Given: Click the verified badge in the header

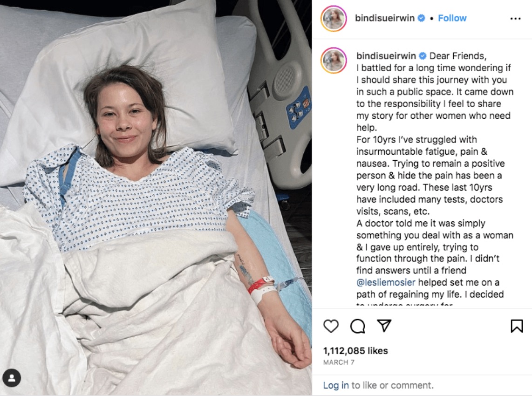Looking at the screenshot, I should (421, 18).
